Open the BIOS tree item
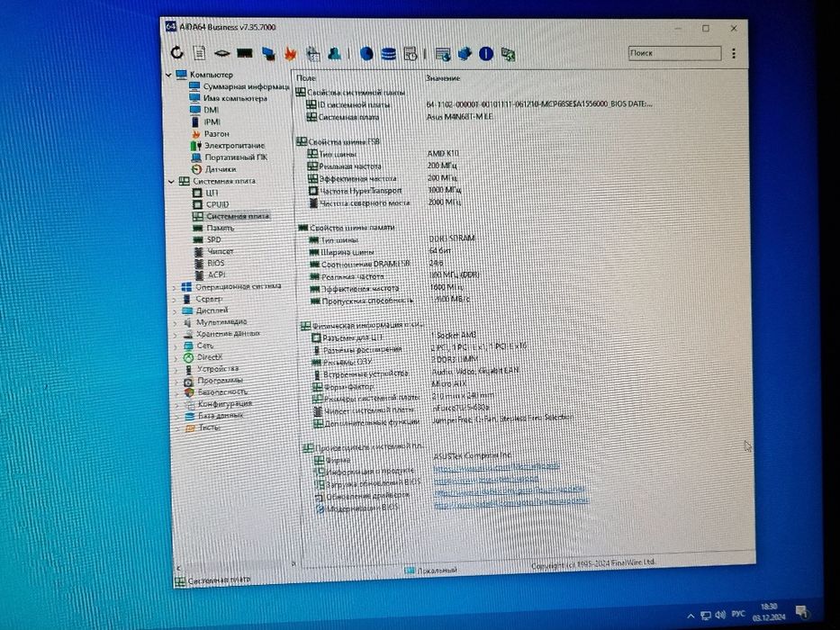The width and height of the screenshot is (840, 630). [x=216, y=263]
